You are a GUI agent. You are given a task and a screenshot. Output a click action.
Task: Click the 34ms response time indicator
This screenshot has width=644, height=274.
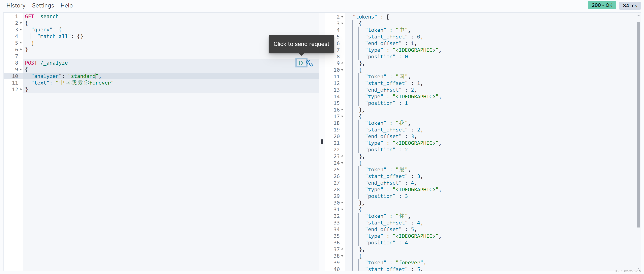click(630, 5)
